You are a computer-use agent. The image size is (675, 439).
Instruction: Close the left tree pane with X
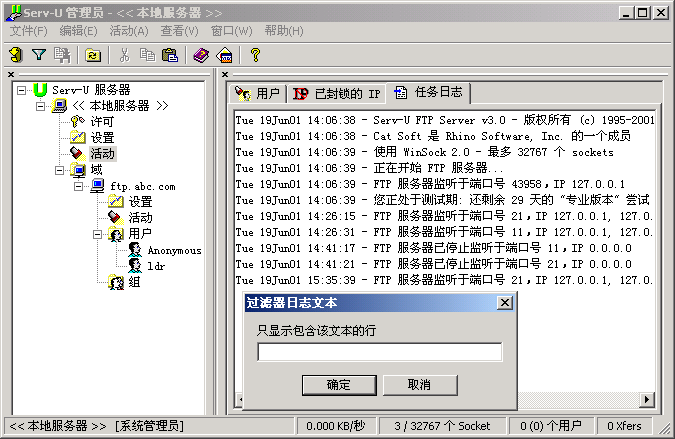(11, 74)
